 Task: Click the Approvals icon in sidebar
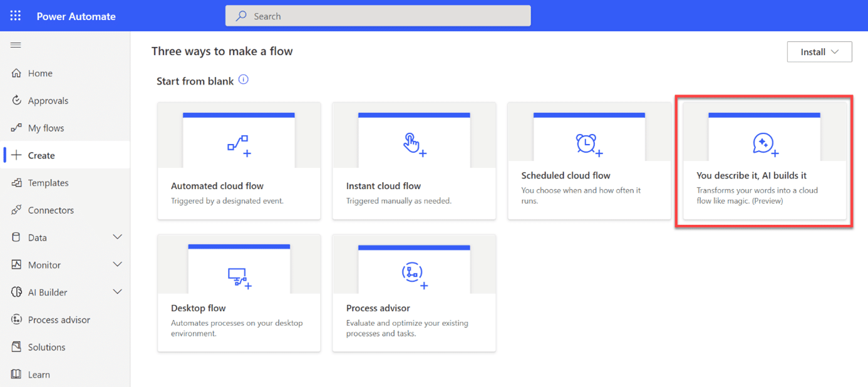16,100
